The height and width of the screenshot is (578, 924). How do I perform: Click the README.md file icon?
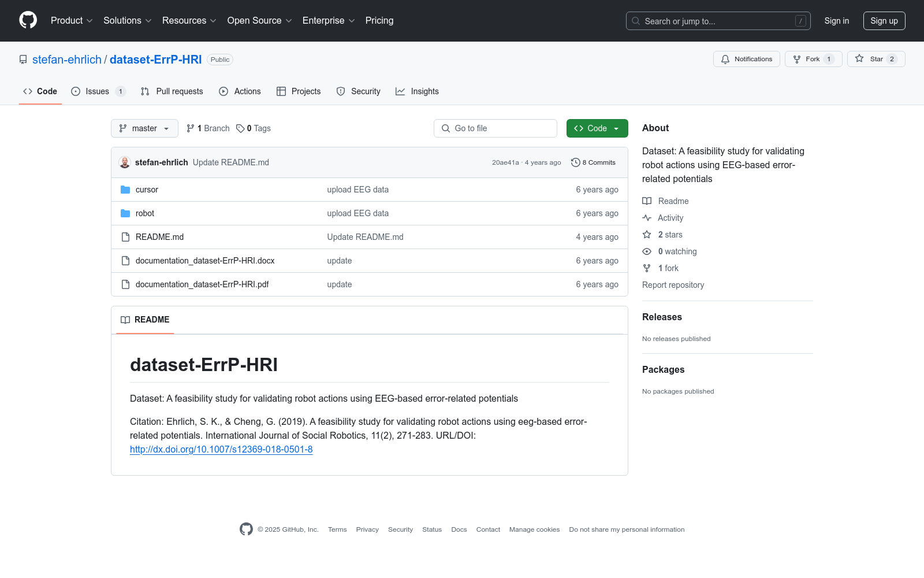coord(125,237)
